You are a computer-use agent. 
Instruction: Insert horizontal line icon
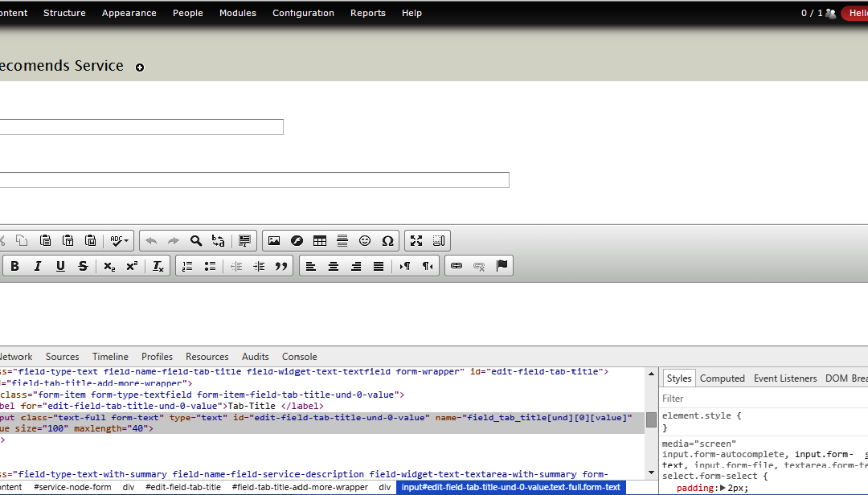pyautogui.click(x=342, y=240)
